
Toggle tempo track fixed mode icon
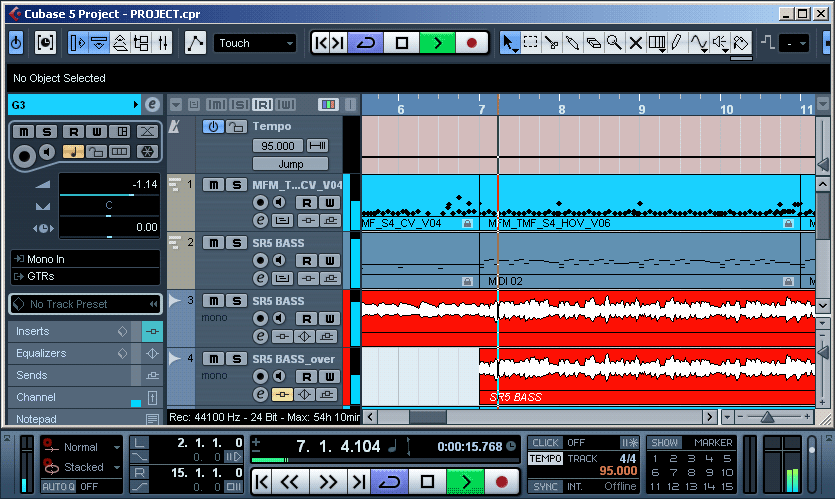(317, 145)
